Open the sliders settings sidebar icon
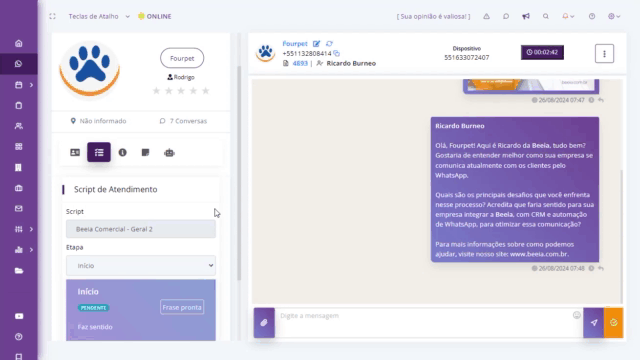640x360 pixels. [19, 229]
